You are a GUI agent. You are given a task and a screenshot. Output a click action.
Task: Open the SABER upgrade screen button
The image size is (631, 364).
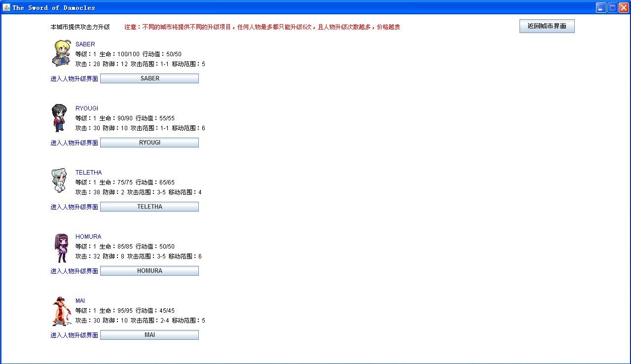click(149, 78)
